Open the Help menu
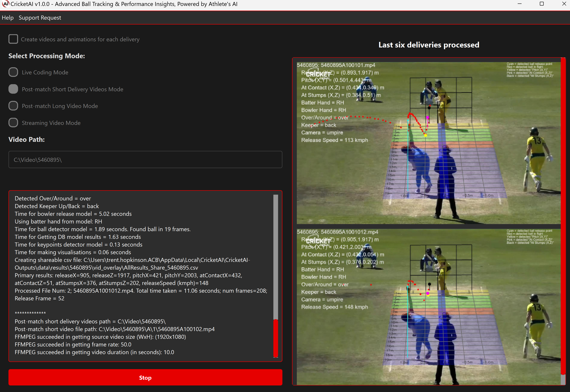 (x=8, y=18)
